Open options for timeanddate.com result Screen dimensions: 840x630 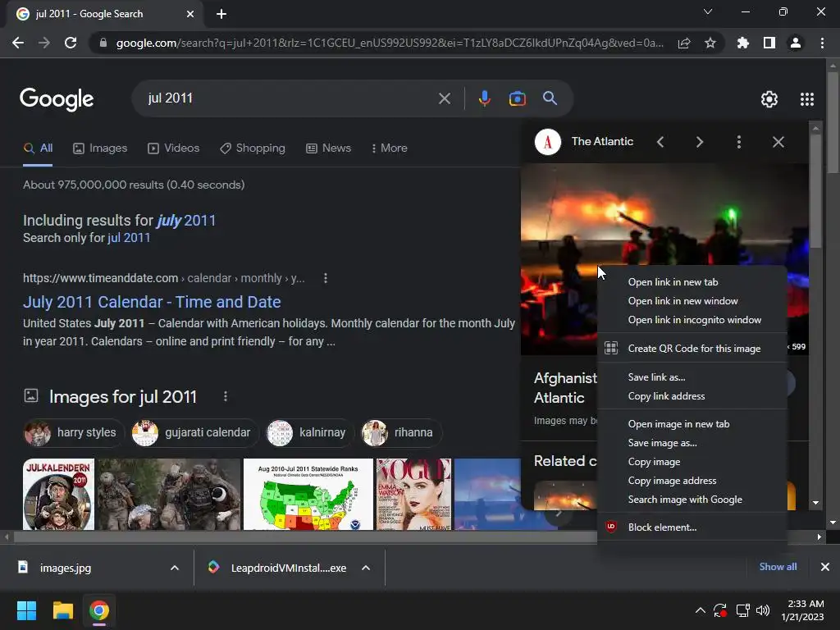pos(326,278)
